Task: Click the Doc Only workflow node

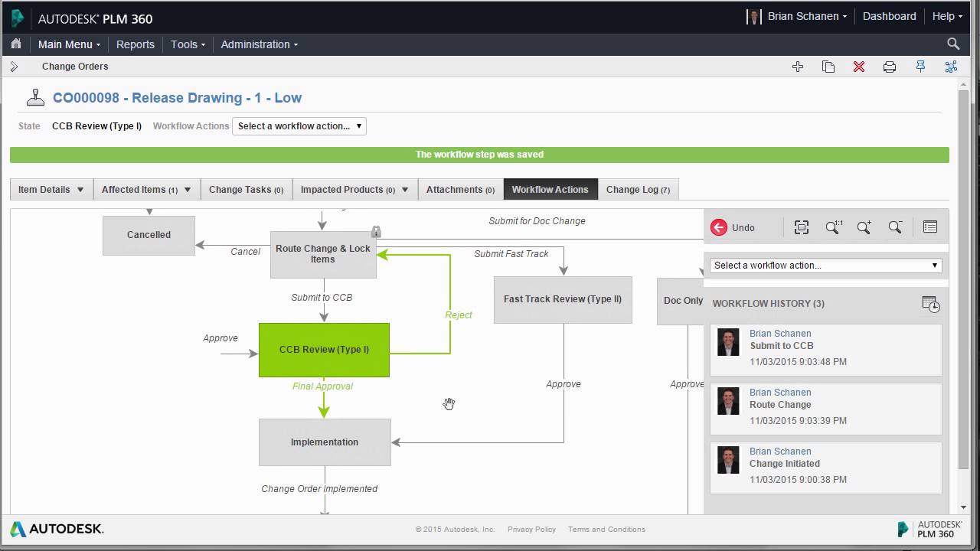Action: 681,301
